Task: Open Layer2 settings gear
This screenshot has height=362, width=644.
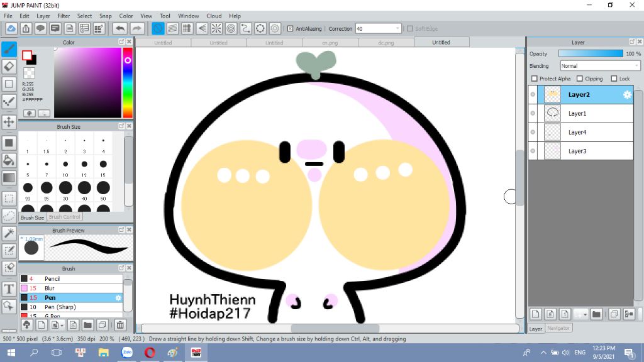Action: [x=627, y=95]
